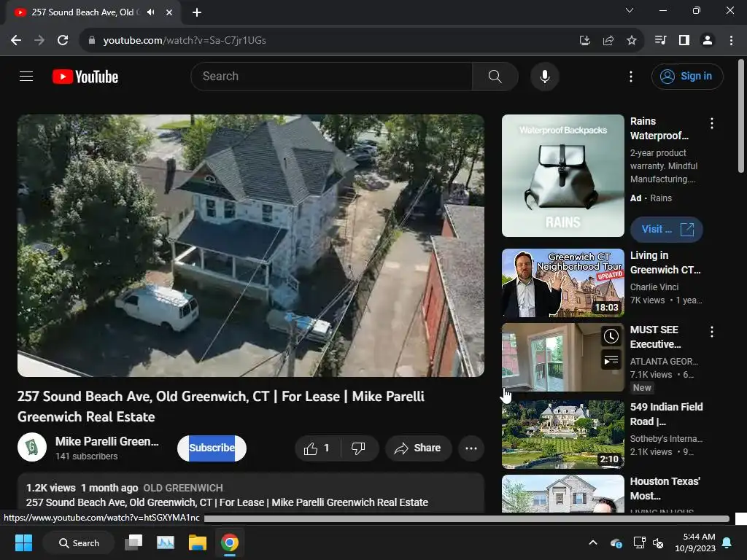Open Windows taskbar Search

79,542
